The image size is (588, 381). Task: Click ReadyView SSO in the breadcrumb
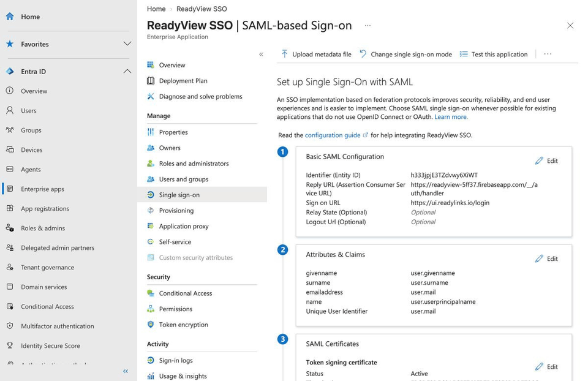pos(202,9)
